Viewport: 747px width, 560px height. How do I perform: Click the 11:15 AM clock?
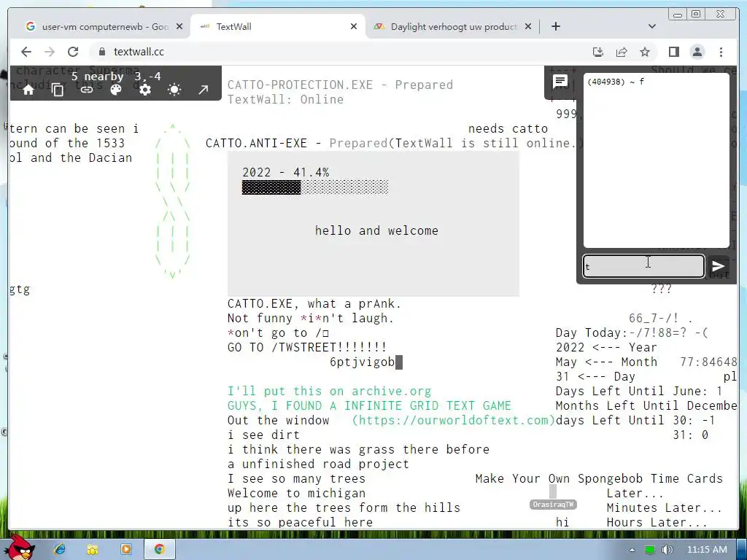pyautogui.click(x=707, y=550)
